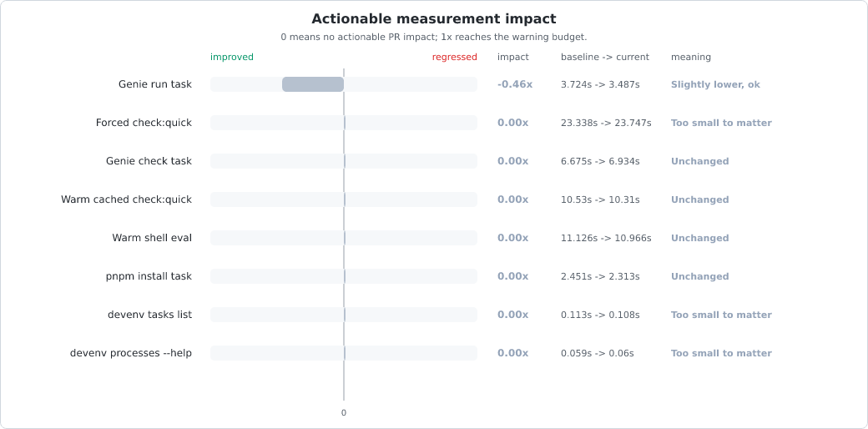Click the '6.675s -> 6.934s' timing

point(600,161)
